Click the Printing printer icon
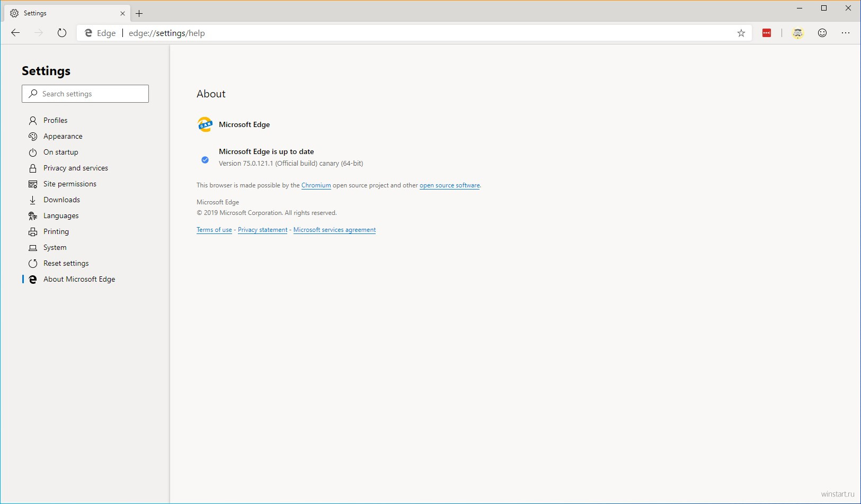861x504 pixels. 33,232
